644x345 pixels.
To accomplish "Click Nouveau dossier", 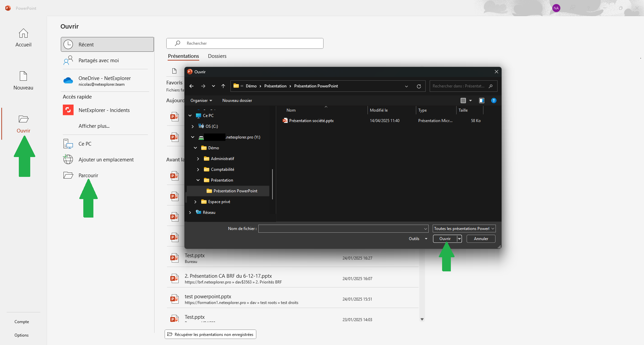I will [x=237, y=101].
